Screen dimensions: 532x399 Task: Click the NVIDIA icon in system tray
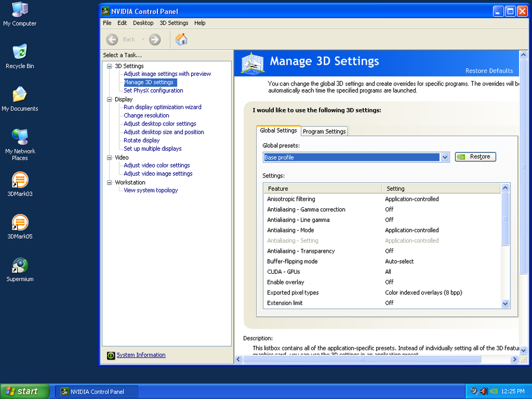(493, 391)
